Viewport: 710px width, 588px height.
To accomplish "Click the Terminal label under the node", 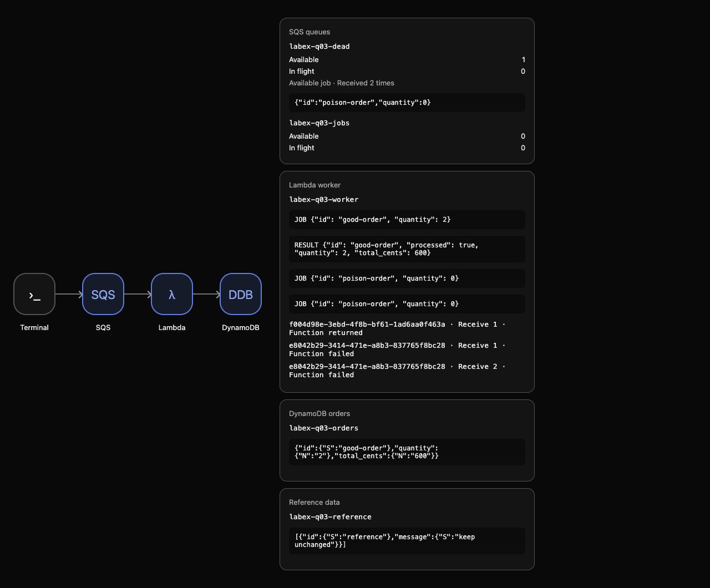I will 34,328.
